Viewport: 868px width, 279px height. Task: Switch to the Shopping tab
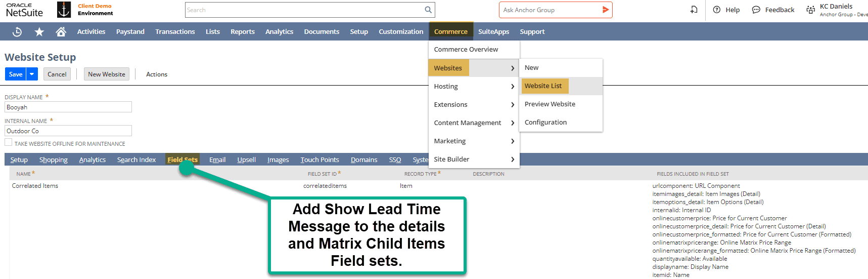[x=54, y=160]
